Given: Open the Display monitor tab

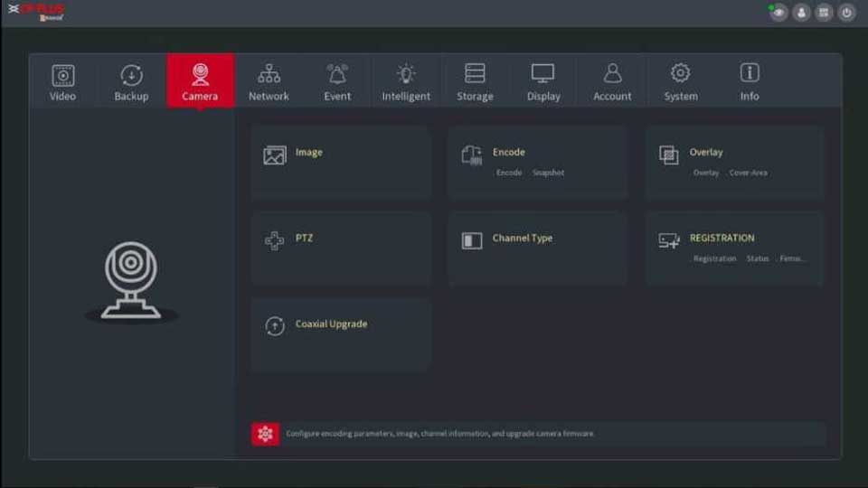Looking at the screenshot, I should point(543,81).
